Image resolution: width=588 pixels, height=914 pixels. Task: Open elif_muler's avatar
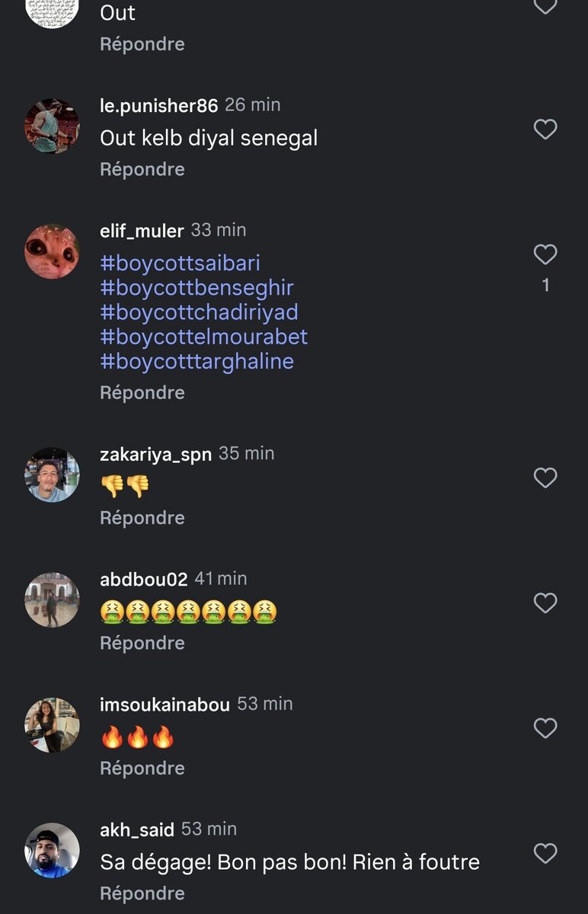tap(52, 251)
